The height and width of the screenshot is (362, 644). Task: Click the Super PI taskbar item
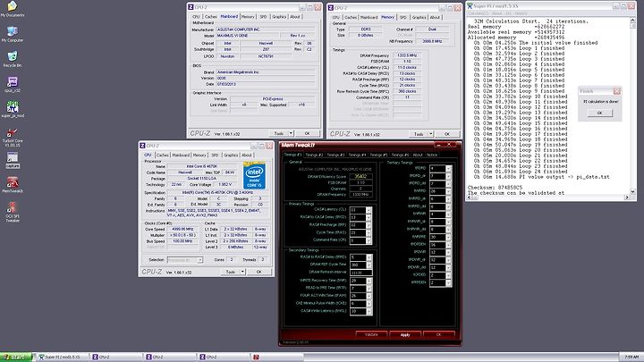62,357
